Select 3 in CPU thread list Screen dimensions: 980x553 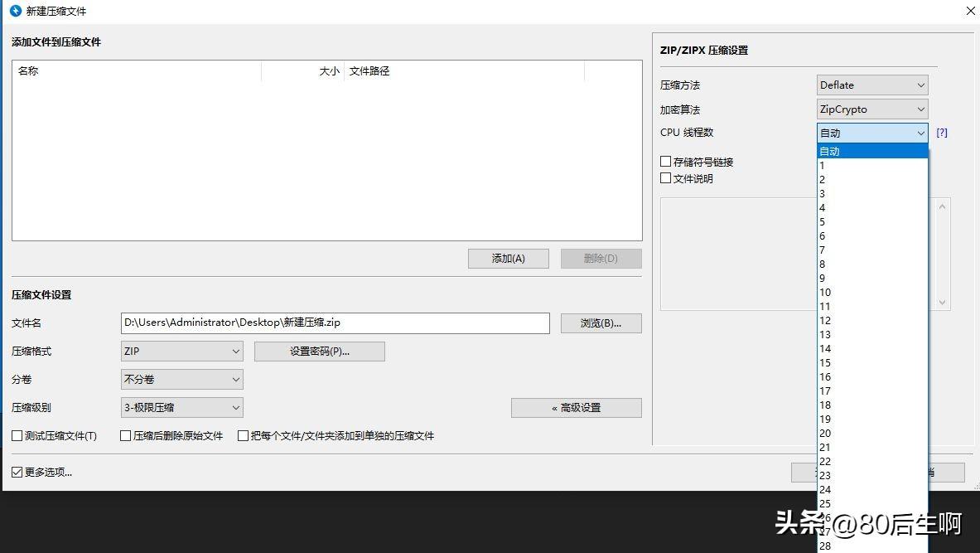coord(872,194)
